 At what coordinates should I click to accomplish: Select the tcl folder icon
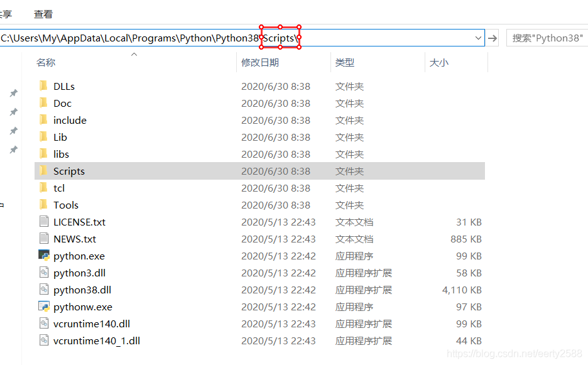click(43, 188)
